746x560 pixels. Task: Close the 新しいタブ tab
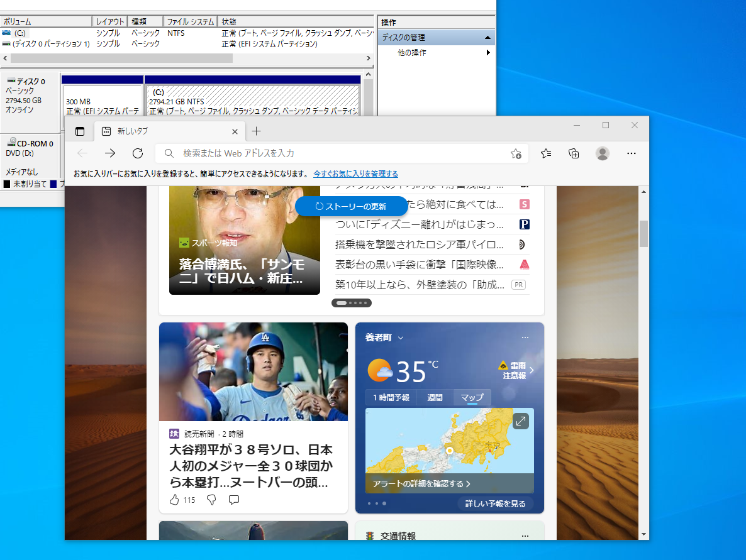click(235, 132)
